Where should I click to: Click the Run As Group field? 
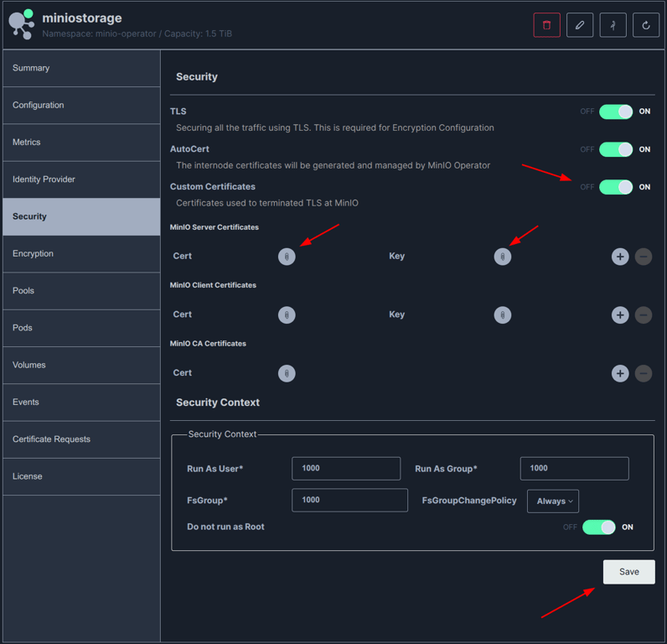click(574, 469)
